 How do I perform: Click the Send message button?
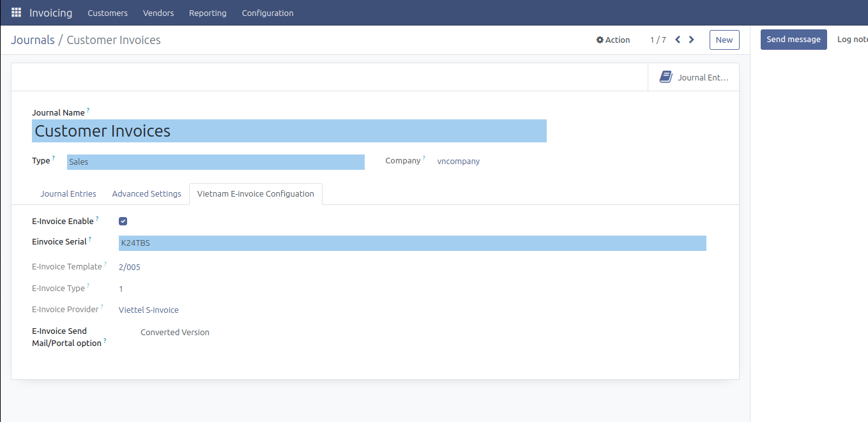click(793, 40)
